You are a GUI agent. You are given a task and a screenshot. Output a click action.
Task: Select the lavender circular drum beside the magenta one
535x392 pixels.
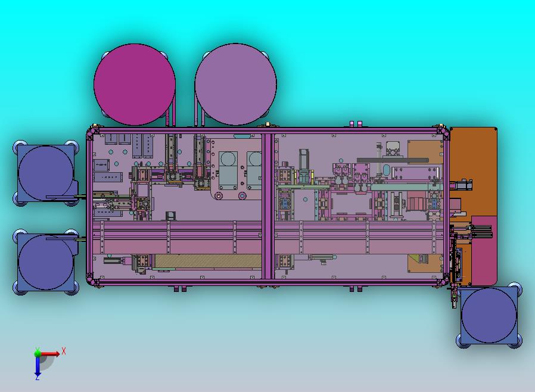pos(235,84)
